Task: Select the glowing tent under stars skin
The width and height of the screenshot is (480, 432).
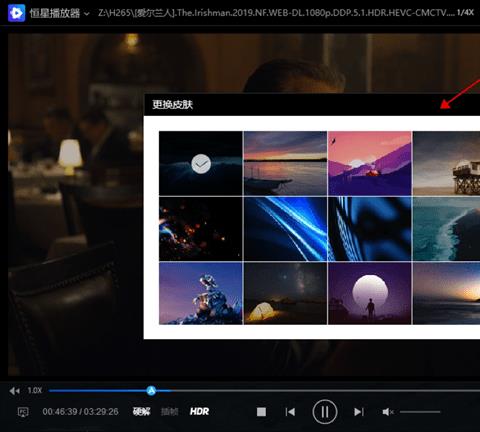Action: pyautogui.click(x=285, y=293)
